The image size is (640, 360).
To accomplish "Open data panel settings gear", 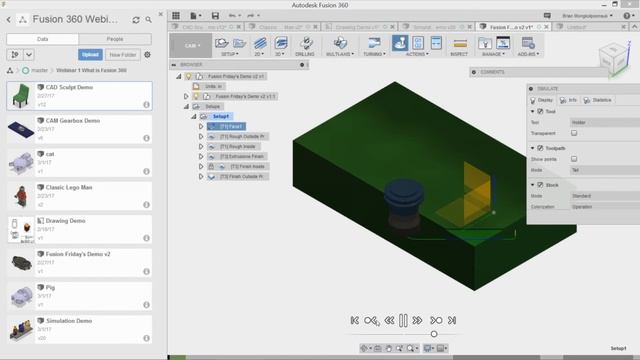I will (147, 55).
